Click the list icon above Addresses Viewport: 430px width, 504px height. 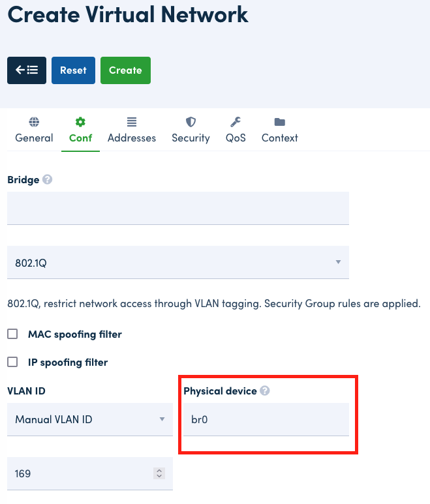click(x=132, y=122)
